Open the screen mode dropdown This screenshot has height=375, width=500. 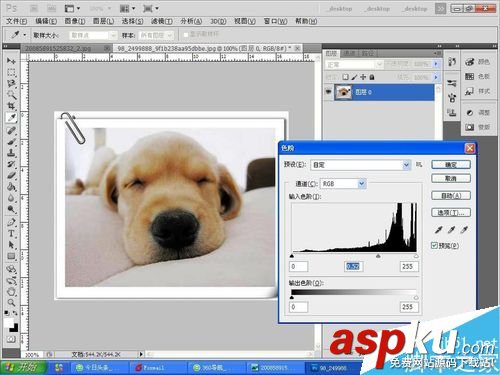pyautogui.click(x=151, y=9)
